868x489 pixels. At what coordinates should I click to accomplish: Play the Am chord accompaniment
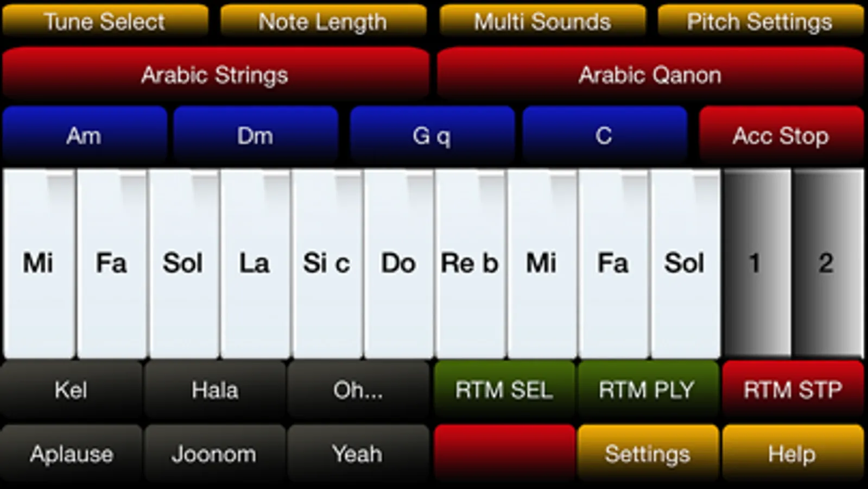click(84, 136)
